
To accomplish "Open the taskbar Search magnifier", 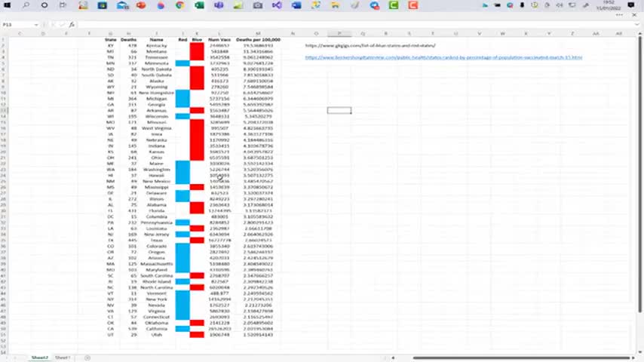I will [26, 5].
